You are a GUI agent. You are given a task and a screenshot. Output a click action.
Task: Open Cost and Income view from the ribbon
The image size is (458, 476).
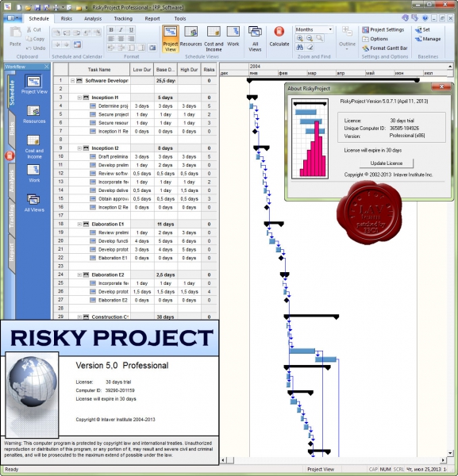pyautogui.click(x=214, y=39)
